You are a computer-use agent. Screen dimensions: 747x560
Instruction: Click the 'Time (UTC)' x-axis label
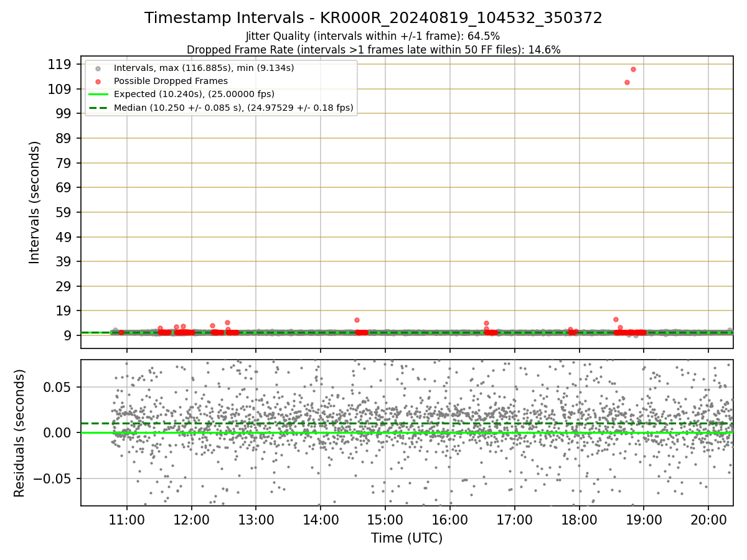pyautogui.click(x=406, y=538)
